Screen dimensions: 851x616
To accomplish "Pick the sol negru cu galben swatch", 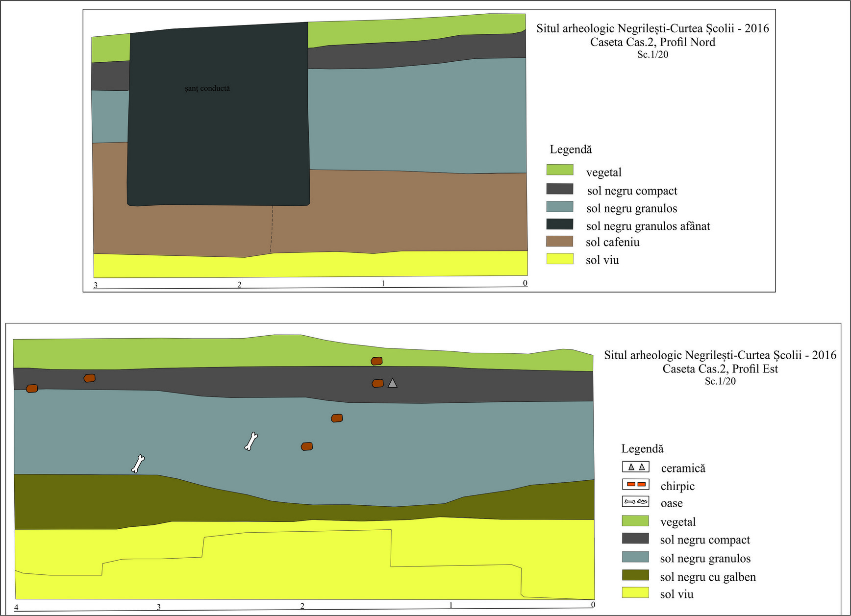I will [x=635, y=575].
